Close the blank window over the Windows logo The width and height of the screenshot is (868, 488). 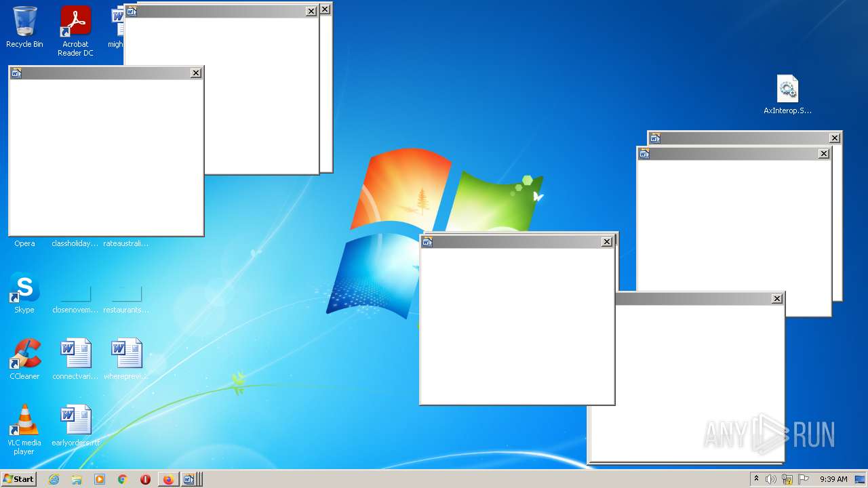click(x=607, y=242)
